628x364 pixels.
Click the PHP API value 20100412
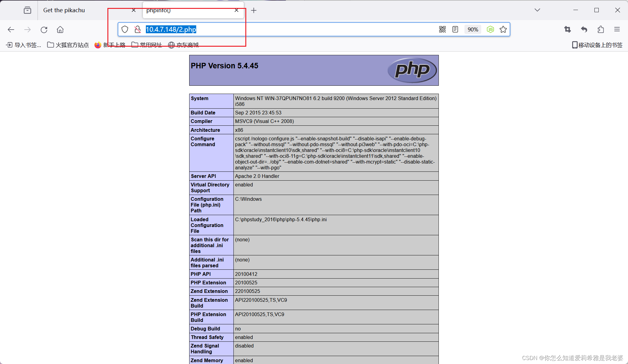click(x=246, y=274)
